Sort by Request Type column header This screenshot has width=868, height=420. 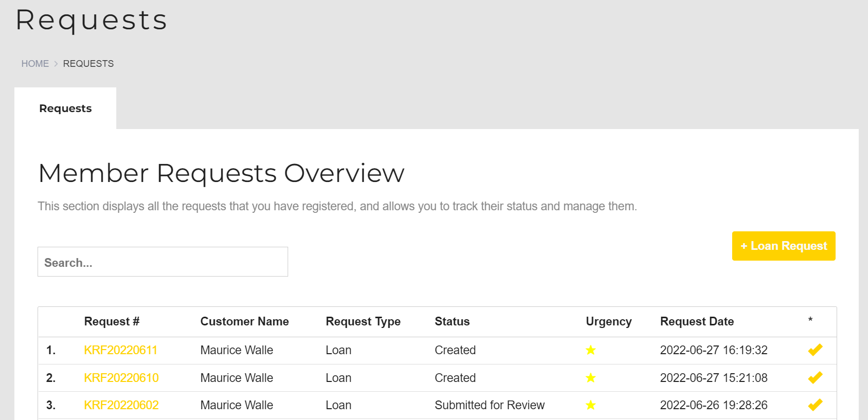pos(363,322)
